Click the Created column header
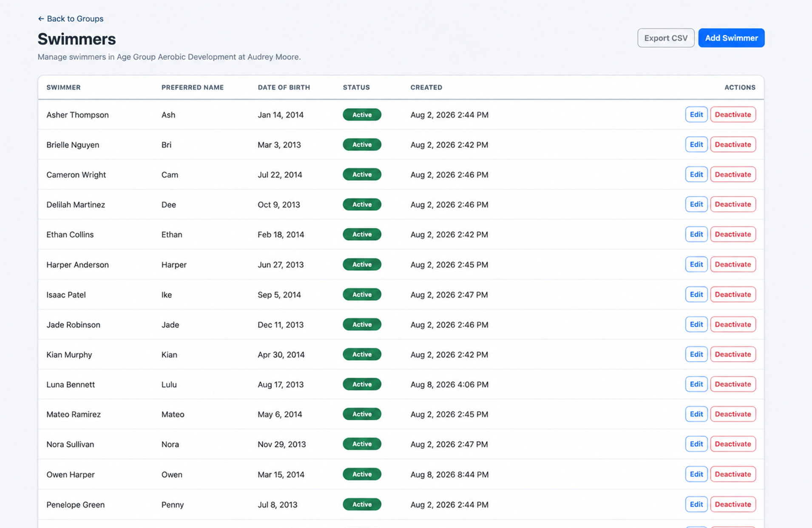The height and width of the screenshot is (528, 812). coord(426,87)
